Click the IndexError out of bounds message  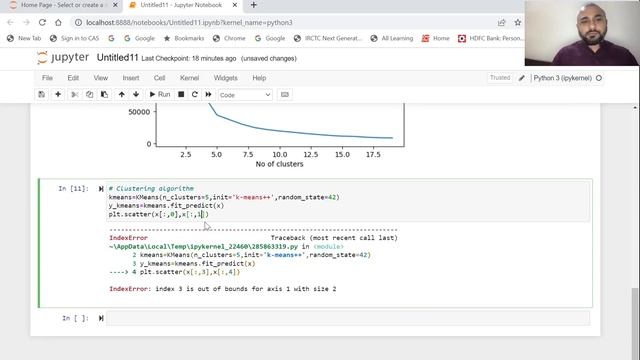tap(222, 289)
